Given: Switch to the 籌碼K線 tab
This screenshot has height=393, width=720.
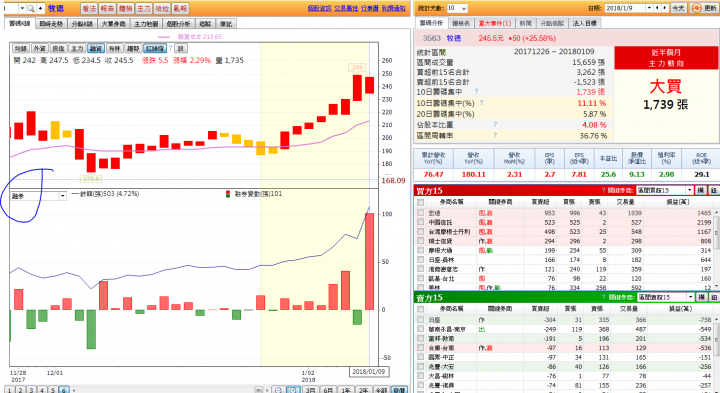Looking at the screenshot, I should pyautogui.click(x=19, y=23).
